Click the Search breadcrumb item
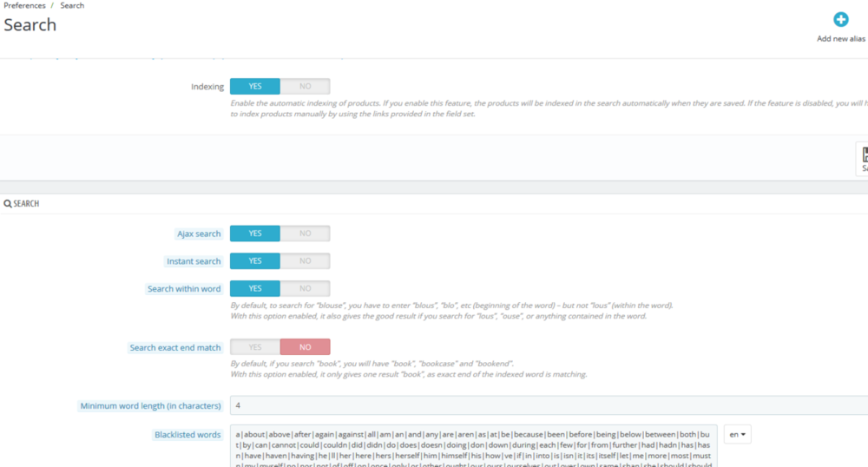The height and width of the screenshot is (467, 868). [x=72, y=6]
